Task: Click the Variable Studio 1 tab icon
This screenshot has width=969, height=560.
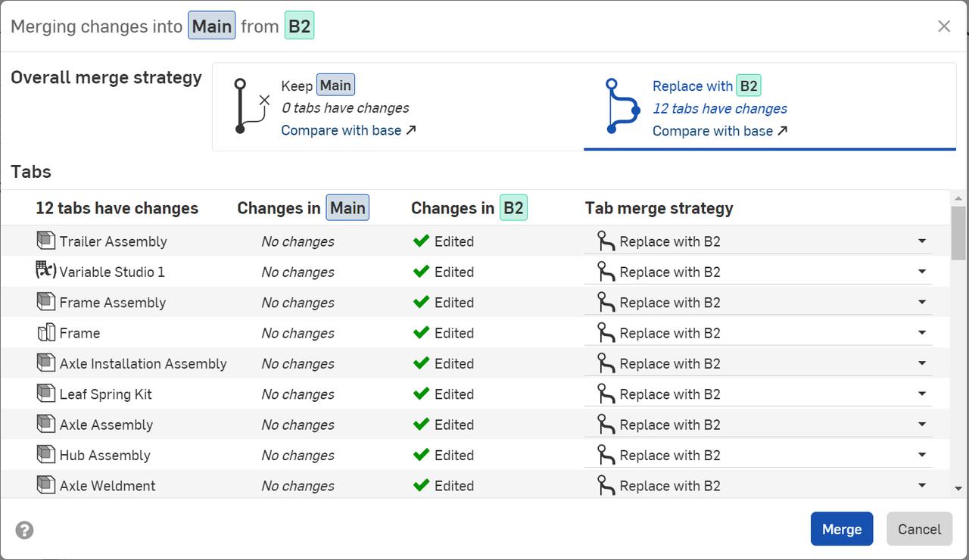Action: point(45,271)
